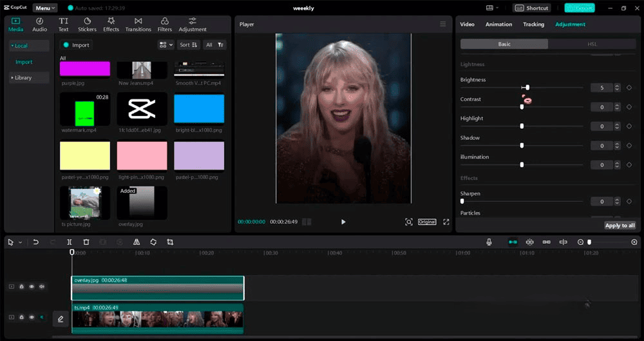The height and width of the screenshot is (341, 644).
Task: Click the preview axis icon in timeline toolbar
Action: coord(563,242)
